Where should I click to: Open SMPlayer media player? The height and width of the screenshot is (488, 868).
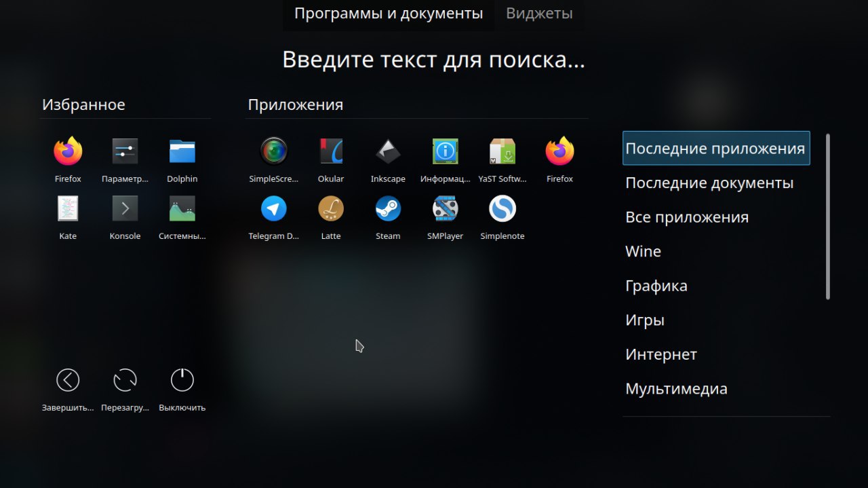(445, 208)
